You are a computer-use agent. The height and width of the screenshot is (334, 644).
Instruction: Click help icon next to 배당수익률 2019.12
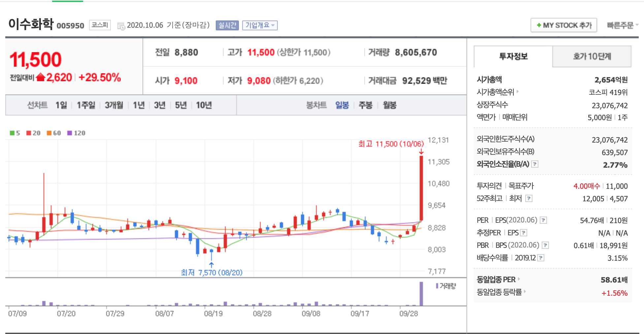(541, 258)
